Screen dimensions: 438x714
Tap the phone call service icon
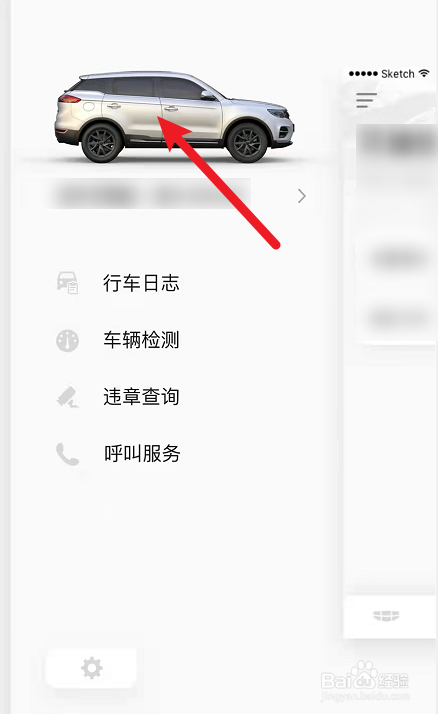click(x=67, y=454)
